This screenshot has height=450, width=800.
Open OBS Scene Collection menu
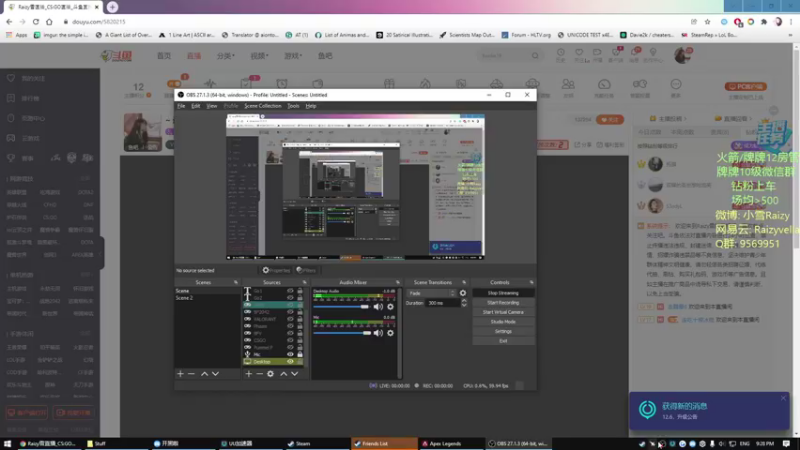(x=263, y=106)
